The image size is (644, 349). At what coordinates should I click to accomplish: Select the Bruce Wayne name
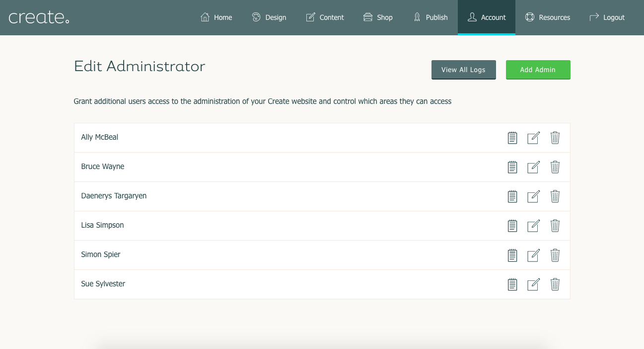[x=103, y=167]
